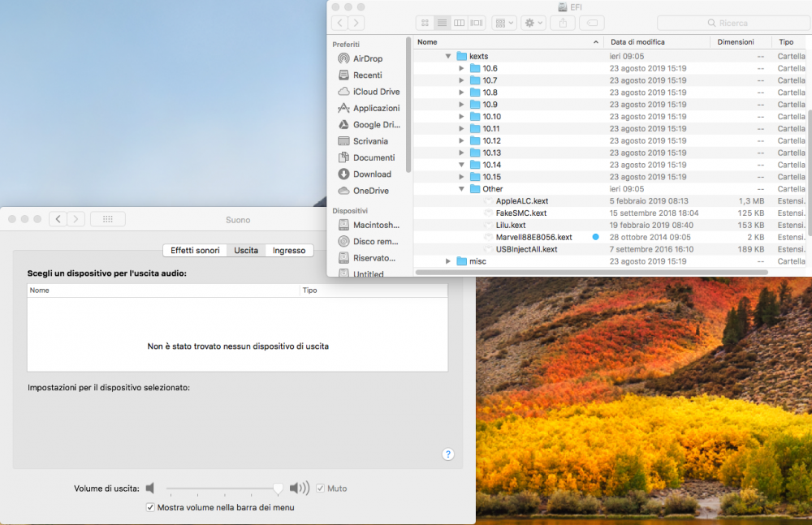
Task: Select Lilu.kext file
Action: pyautogui.click(x=511, y=226)
